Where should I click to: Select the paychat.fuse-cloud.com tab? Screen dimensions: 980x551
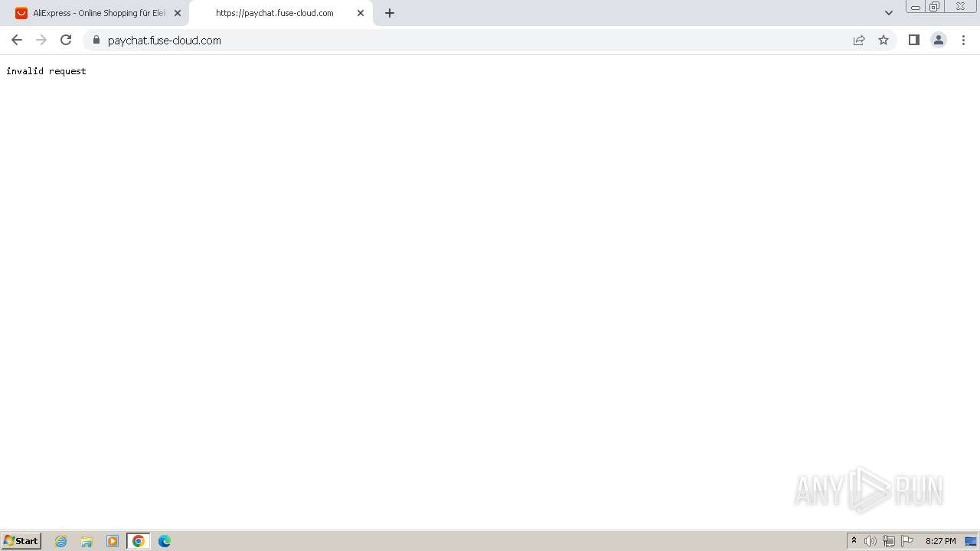[280, 13]
